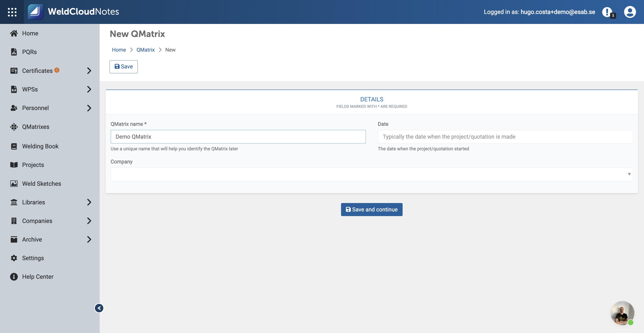Open the user account avatar icon
Viewport: 644px width, 333px height.
630,12
